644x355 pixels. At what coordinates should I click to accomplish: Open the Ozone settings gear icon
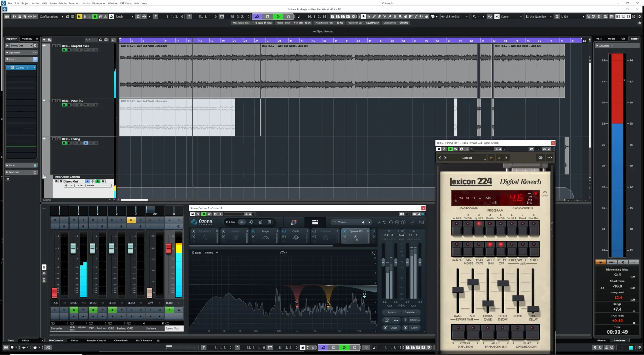click(397, 222)
